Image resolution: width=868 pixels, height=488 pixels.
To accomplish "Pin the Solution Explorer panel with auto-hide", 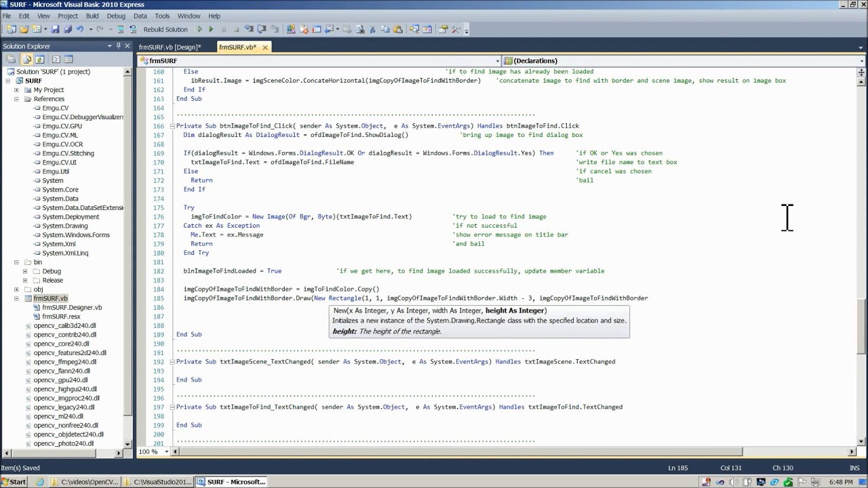I will (119, 46).
